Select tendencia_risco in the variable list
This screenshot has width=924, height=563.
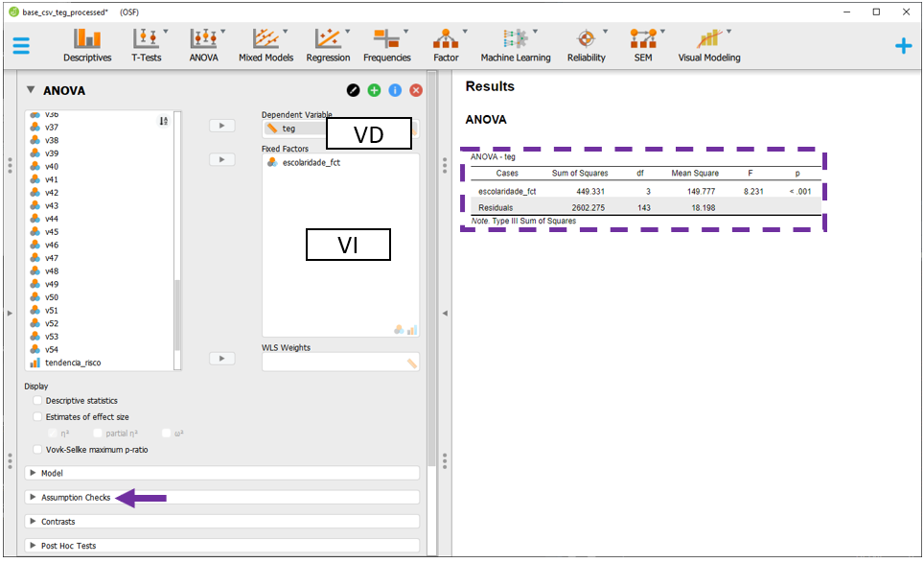pyautogui.click(x=72, y=363)
